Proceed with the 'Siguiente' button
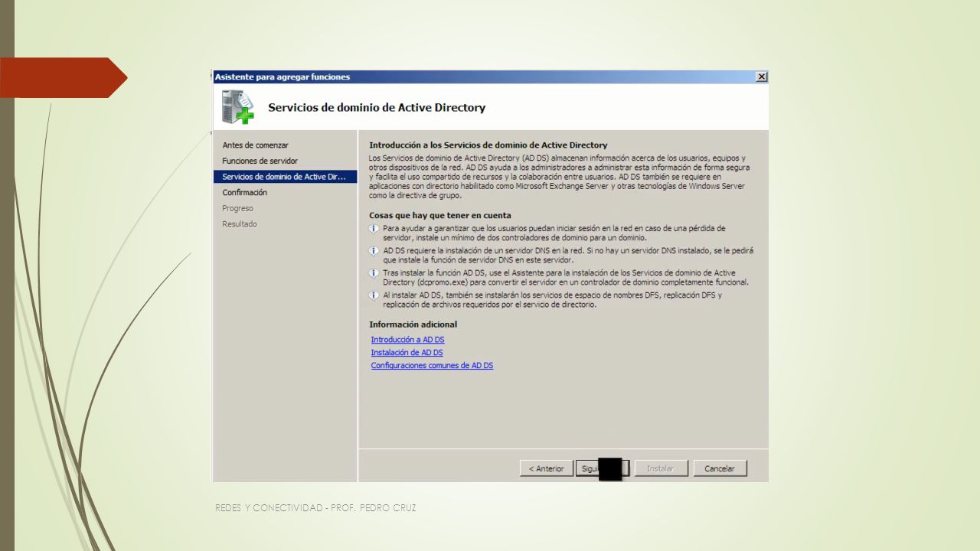Screen dimensions: 980x551 [x=603, y=468]
